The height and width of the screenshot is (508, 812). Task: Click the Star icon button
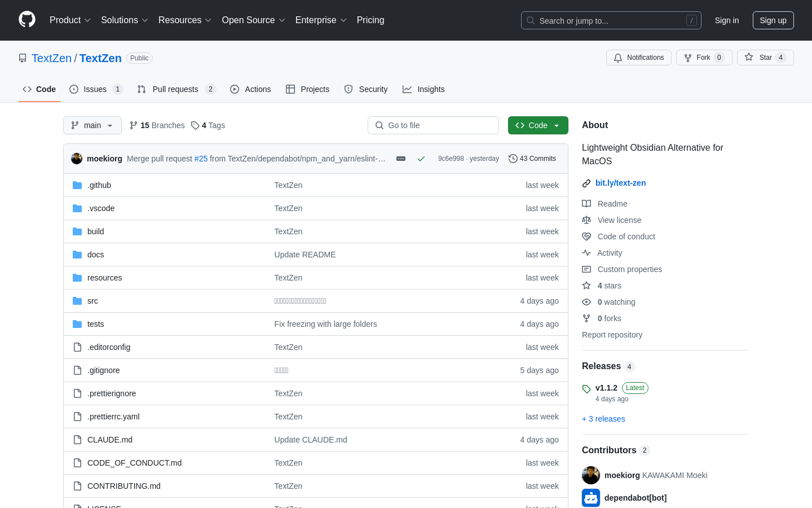(x=749, y=57)
